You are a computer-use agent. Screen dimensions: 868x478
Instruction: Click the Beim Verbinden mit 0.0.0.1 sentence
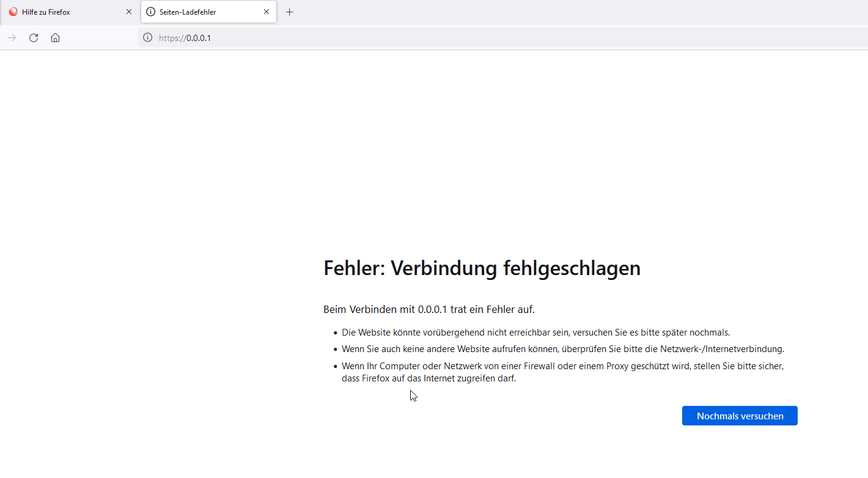tap(428, 309)
